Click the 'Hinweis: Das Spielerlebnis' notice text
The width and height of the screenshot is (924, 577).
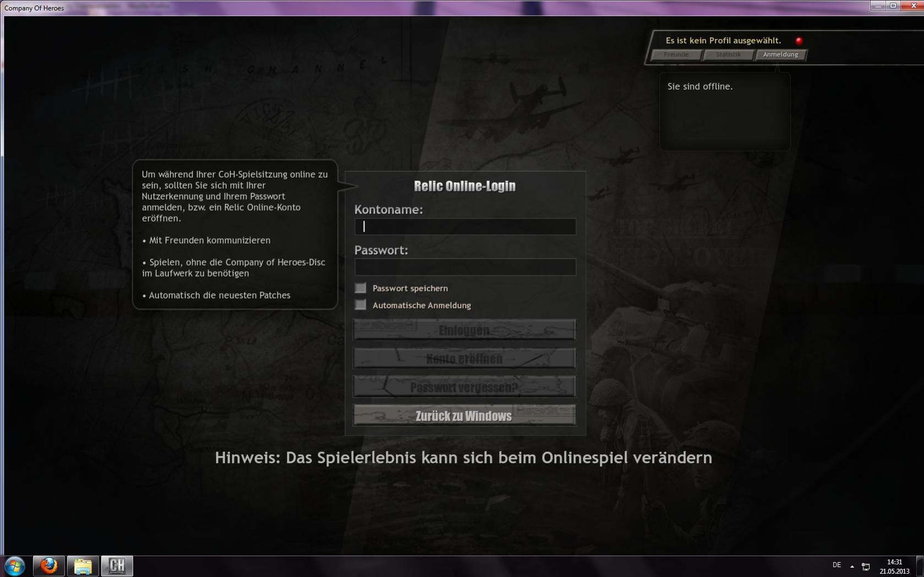pos(463,458)
